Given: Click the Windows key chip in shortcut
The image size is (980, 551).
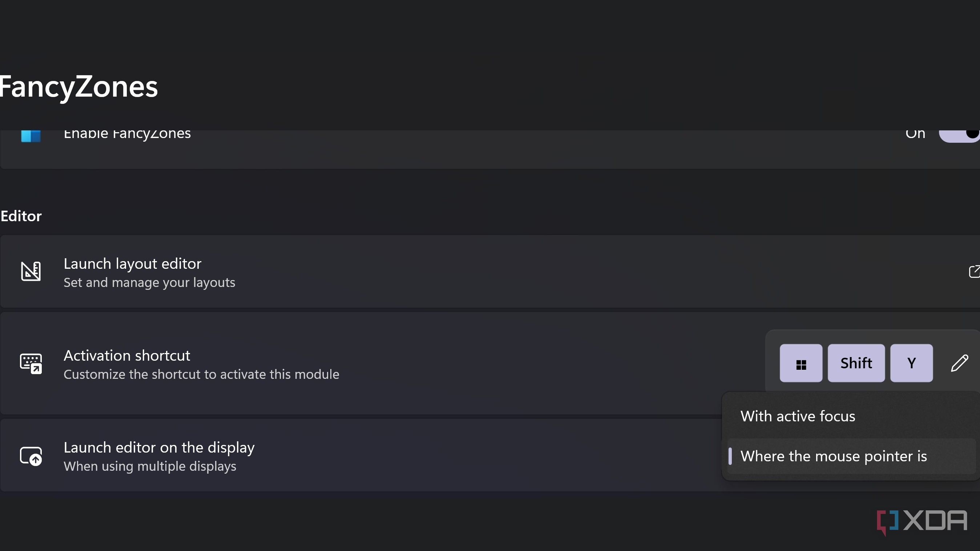Looking at the screenshot, I should 801,363.
